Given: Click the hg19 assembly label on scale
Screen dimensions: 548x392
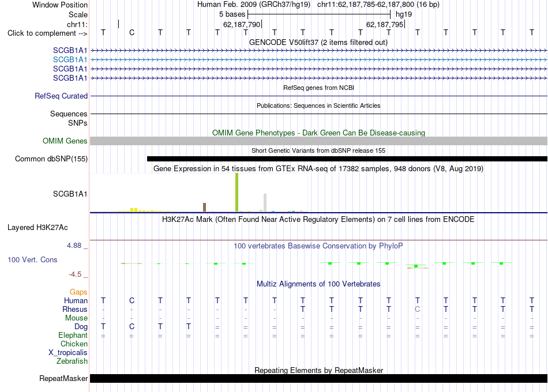Looking at the screenshot, I should tap(404, 14).
